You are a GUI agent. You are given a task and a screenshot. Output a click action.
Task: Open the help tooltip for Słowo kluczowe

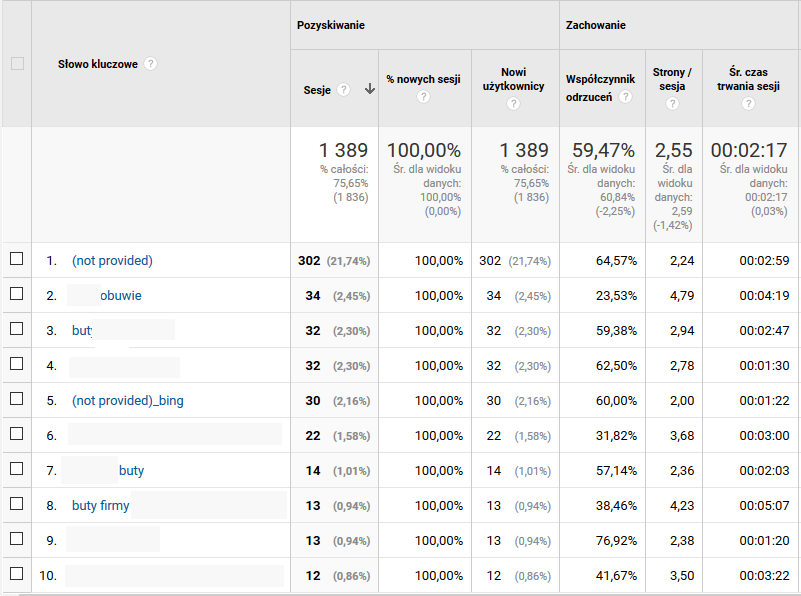tap(149, 63)
